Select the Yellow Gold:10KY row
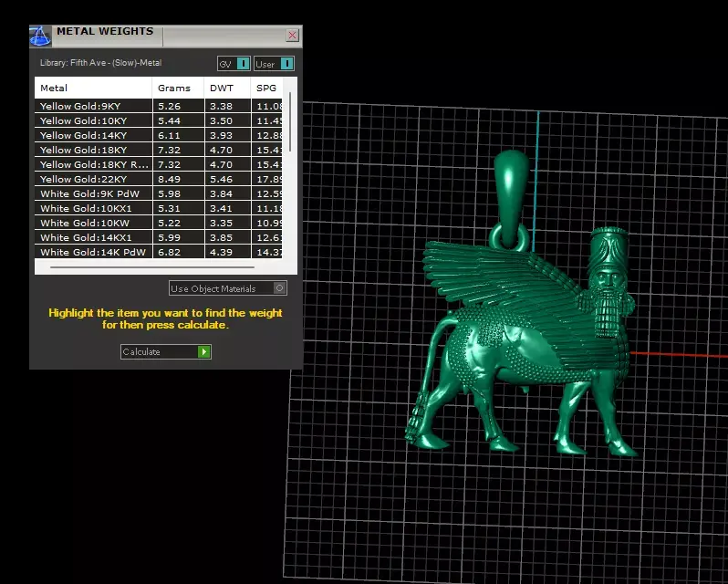The width and height of the screenshot is (728, 584). [x=159, y=120]
